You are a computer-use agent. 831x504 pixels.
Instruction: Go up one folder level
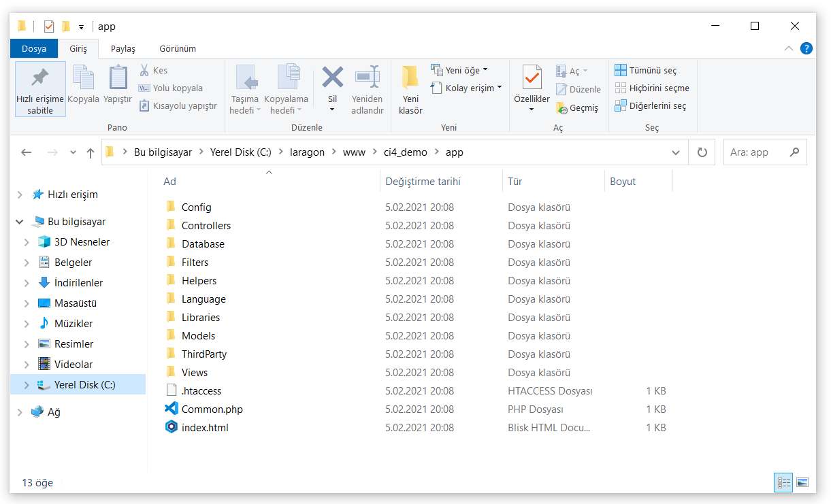pyautogui.click(x=90, y=153)
